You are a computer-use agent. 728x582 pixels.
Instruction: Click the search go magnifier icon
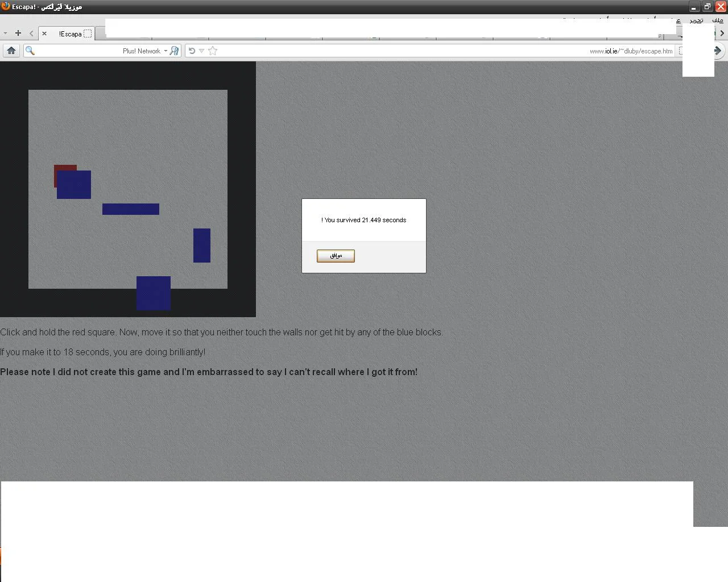coord(174,51)
